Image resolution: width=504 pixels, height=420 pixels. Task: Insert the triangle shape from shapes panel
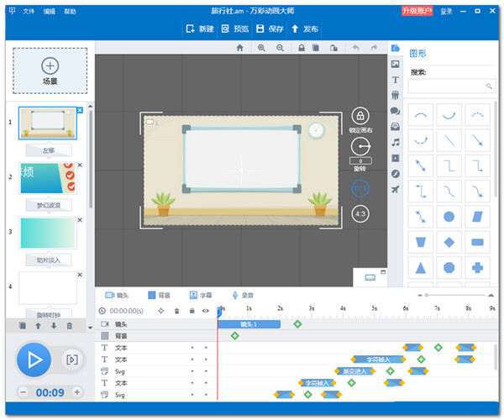pyautogui.click(x=420, y=267)
